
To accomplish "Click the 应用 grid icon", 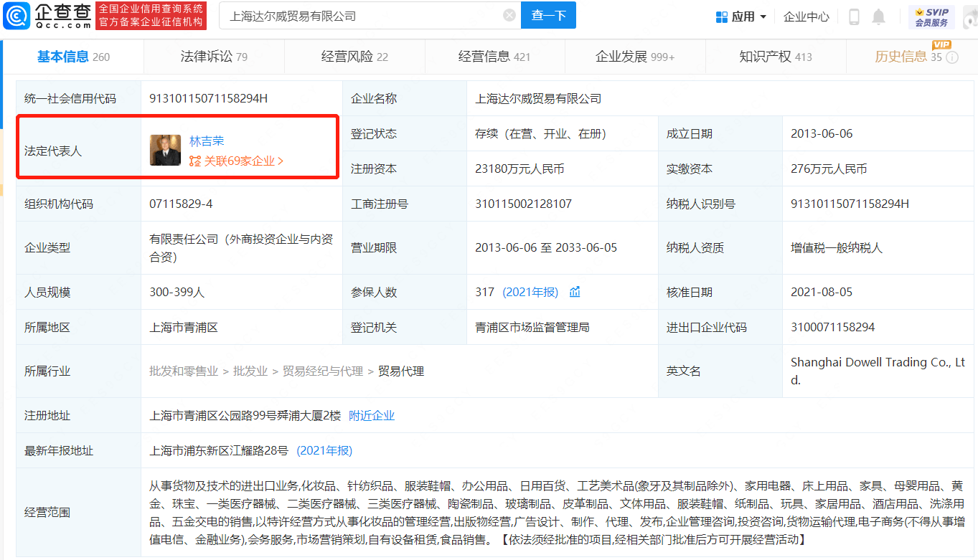I will (x=722, y=16).
